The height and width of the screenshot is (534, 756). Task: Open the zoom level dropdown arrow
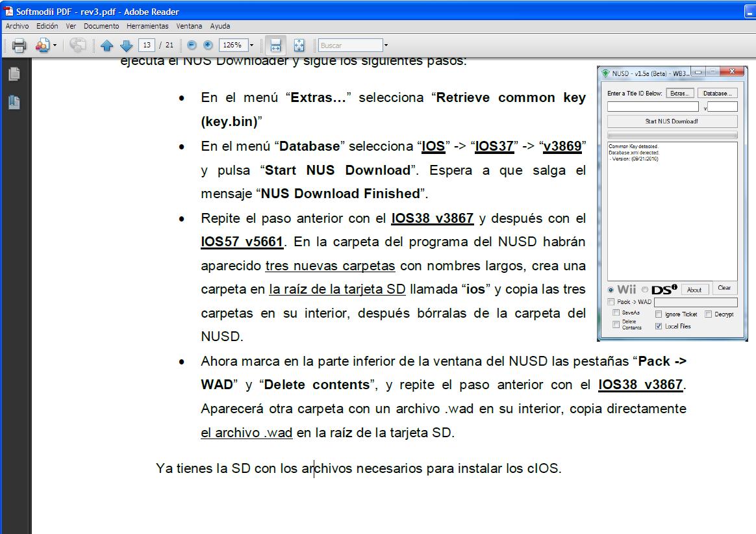pos(252,45)
